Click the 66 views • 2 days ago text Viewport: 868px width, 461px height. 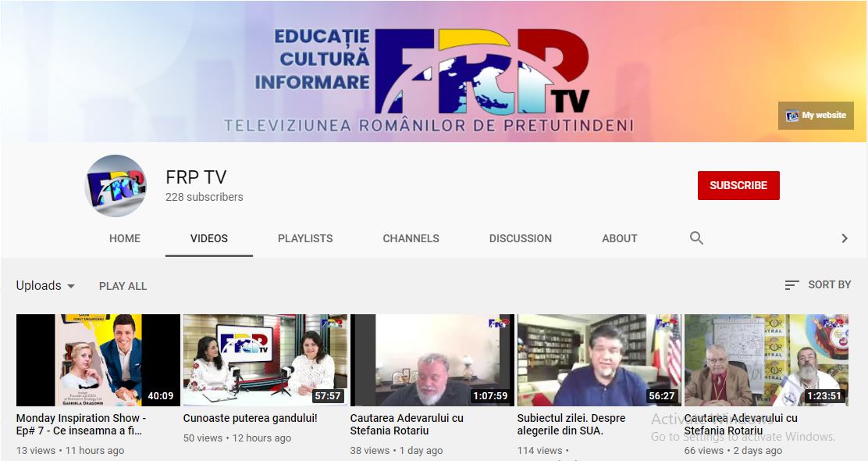(x=733, y=451)
